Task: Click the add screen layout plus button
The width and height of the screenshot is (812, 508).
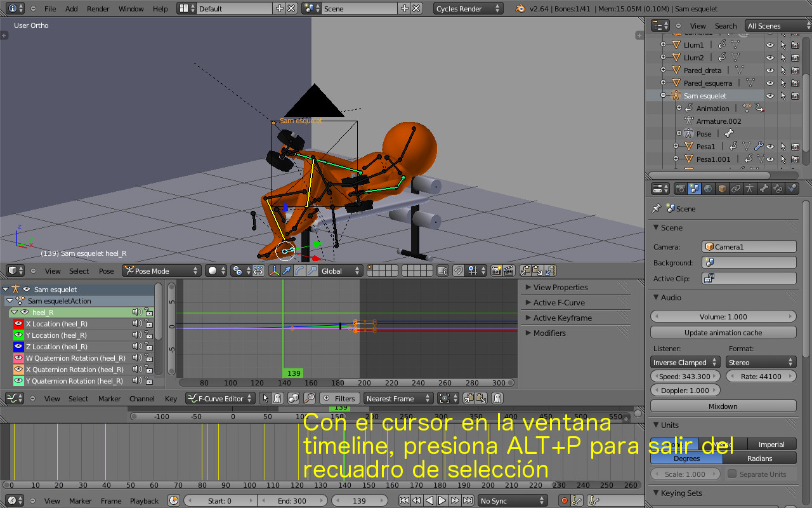Action: [x=280, y=9]
